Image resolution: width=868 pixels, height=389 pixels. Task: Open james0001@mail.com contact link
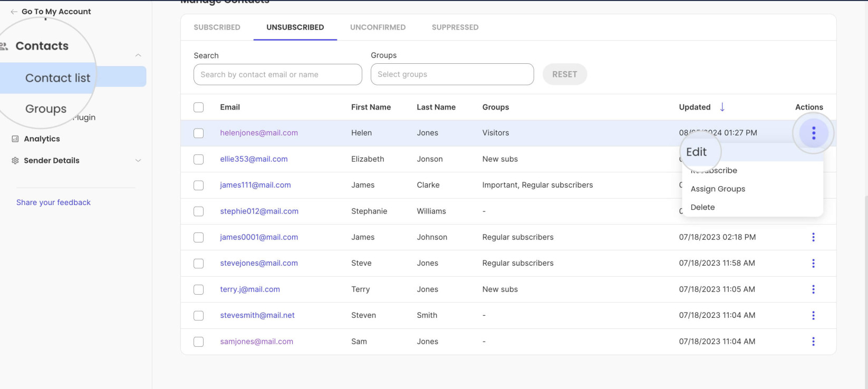(259, 237)
